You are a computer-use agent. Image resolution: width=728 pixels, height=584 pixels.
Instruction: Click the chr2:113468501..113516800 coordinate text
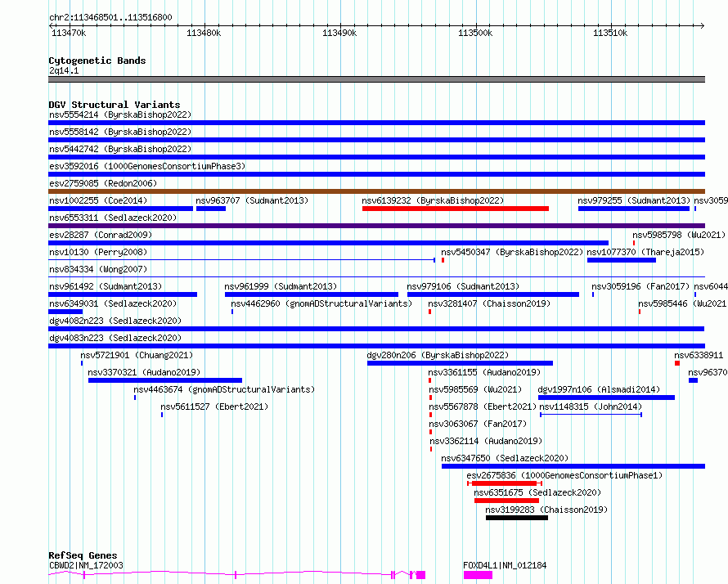pos(110,17)
